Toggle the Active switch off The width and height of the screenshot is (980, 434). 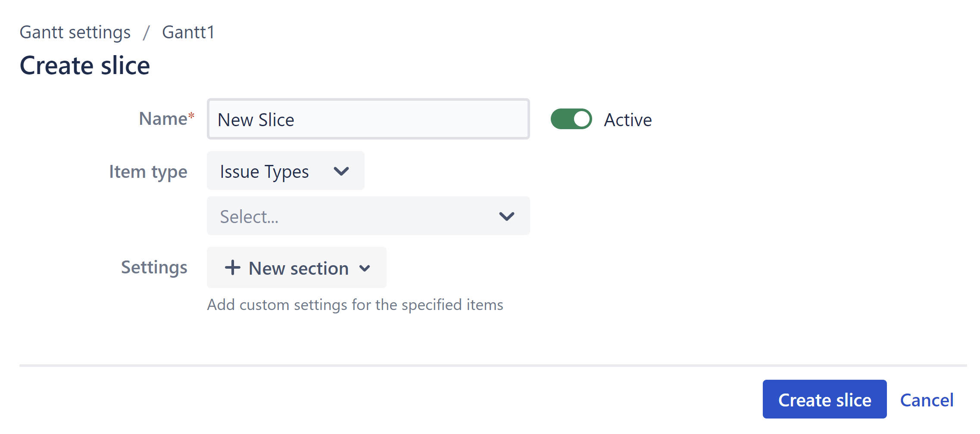pyautogui.click(x=571, y=119)
